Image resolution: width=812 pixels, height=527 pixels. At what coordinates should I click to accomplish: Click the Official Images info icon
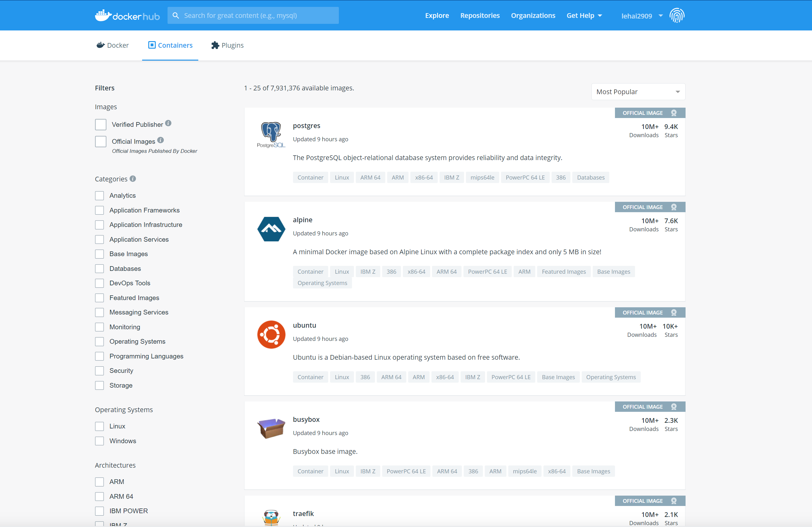(160, 140)
